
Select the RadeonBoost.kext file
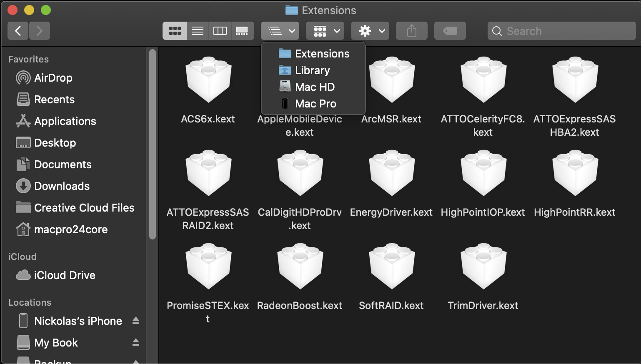(300, 277)
